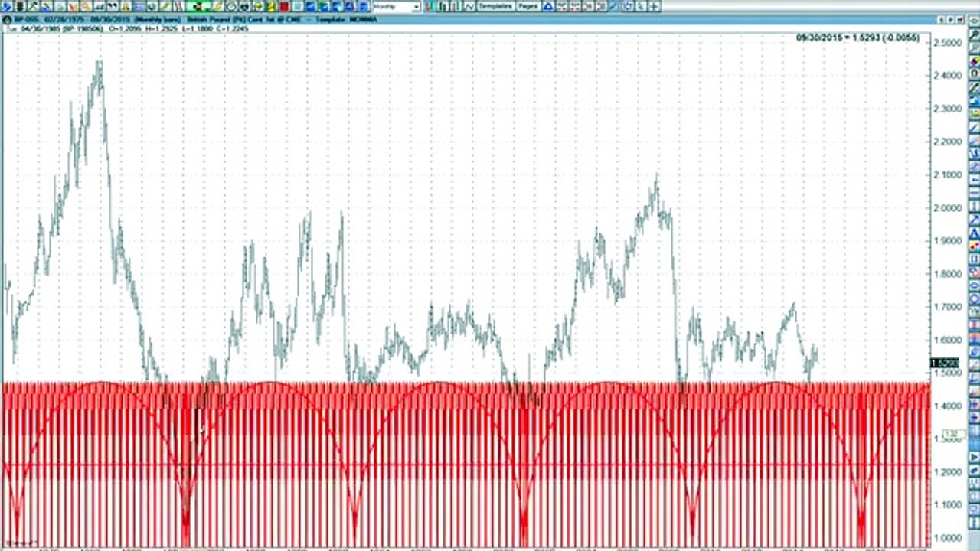Click the green icon in top toolbar
The width and height of the screenshot is (980, 551).
[198, 6]
